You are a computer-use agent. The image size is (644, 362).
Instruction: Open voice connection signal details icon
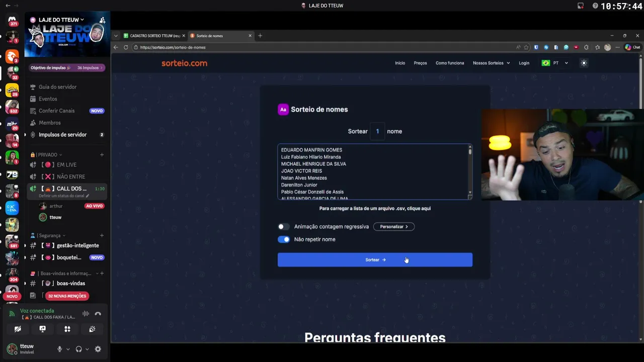tap(12, 314)
